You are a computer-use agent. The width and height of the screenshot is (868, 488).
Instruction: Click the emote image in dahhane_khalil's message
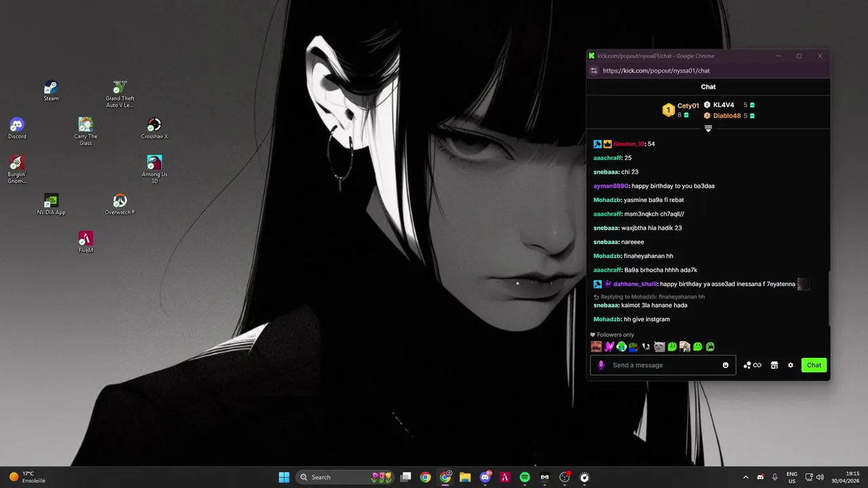point(804,284)
